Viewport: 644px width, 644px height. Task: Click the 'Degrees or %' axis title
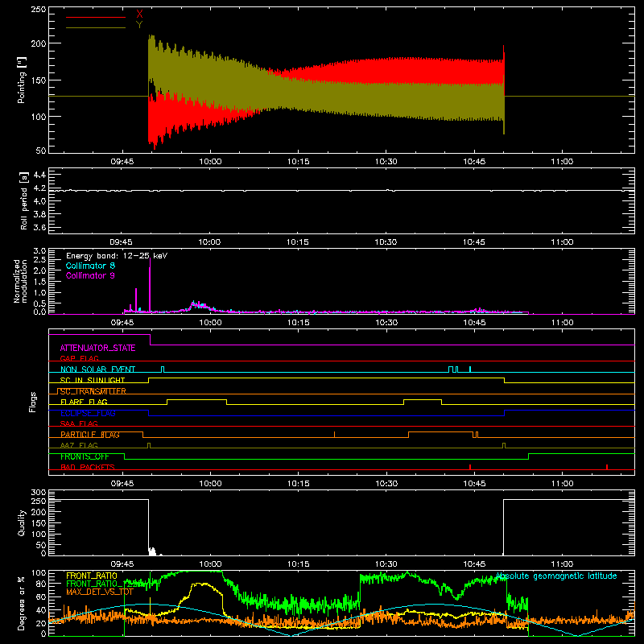click(22, 603)
